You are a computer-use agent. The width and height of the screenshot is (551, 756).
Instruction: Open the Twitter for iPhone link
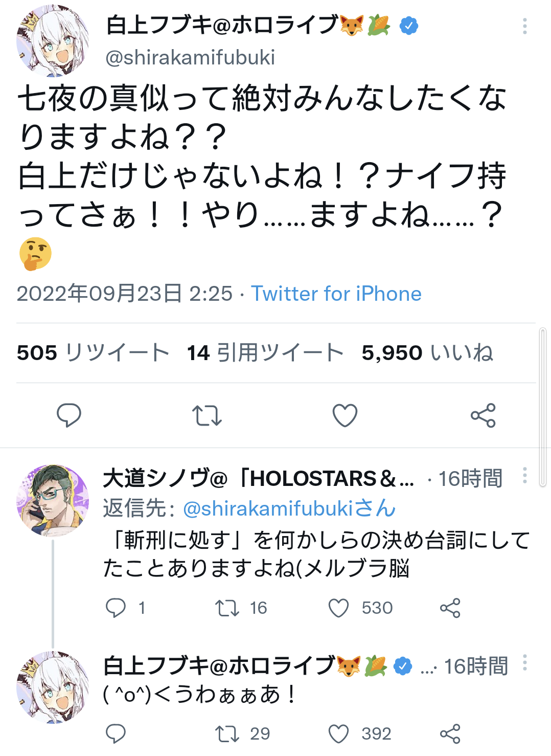[336, 294]
